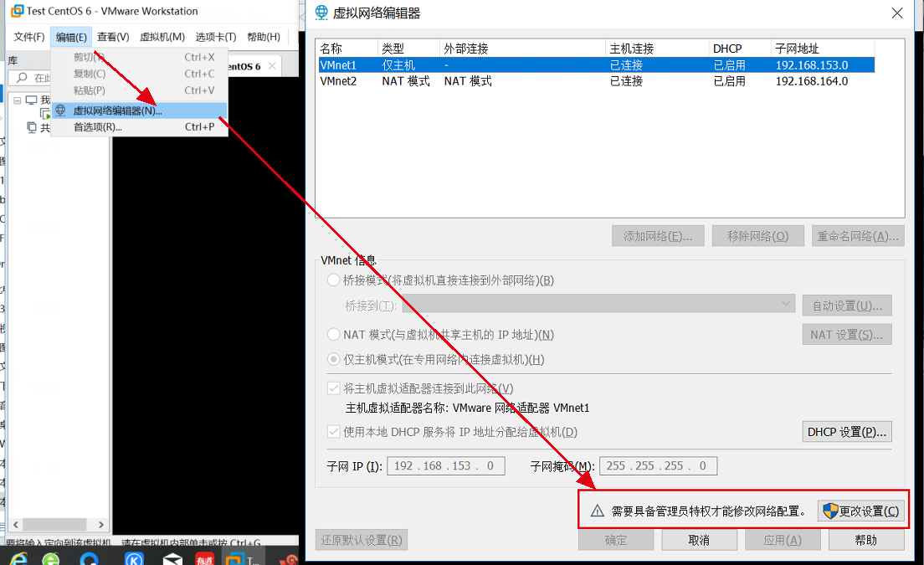Click the library horizontal scrollbar thumb
Image resolution: width=924 pixels, height=565 pixels.
54,524
